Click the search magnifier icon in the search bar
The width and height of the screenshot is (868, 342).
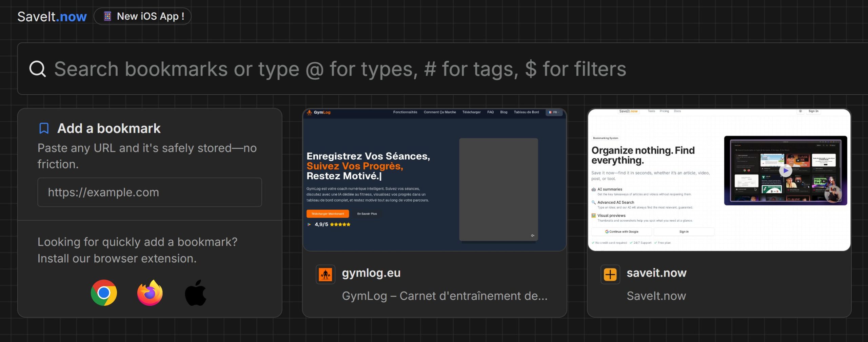coord(37,69)
